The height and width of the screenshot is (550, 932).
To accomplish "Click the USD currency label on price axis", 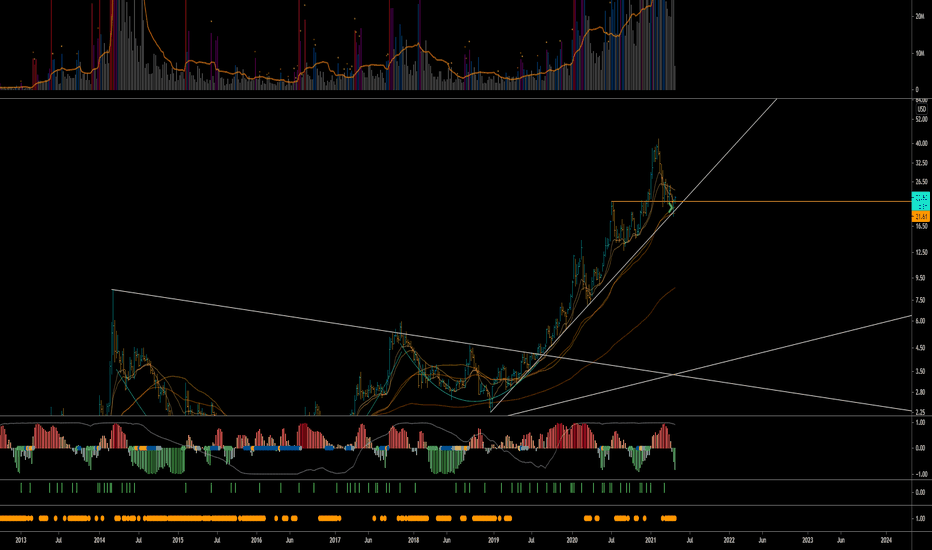I will coord(921,109).
